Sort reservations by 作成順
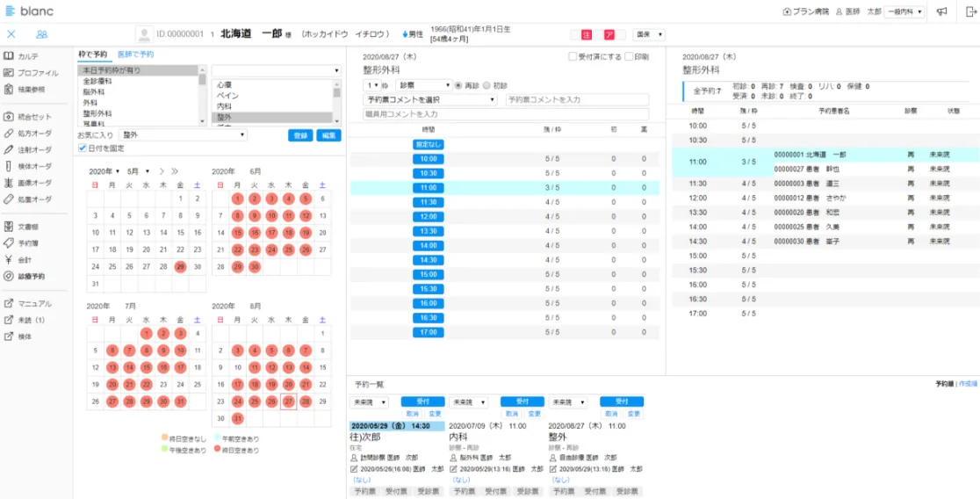 pos(968,383)
